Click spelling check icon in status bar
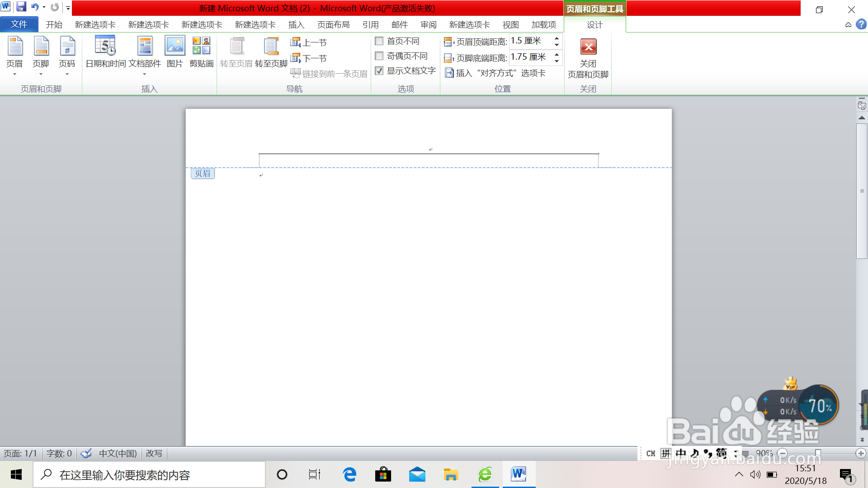 (86, 453)
